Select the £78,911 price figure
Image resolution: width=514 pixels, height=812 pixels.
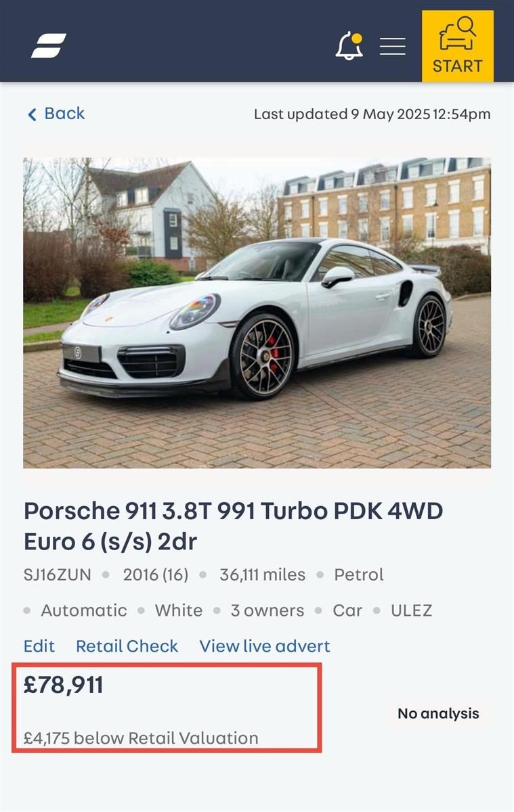click(x=64, y=685)
